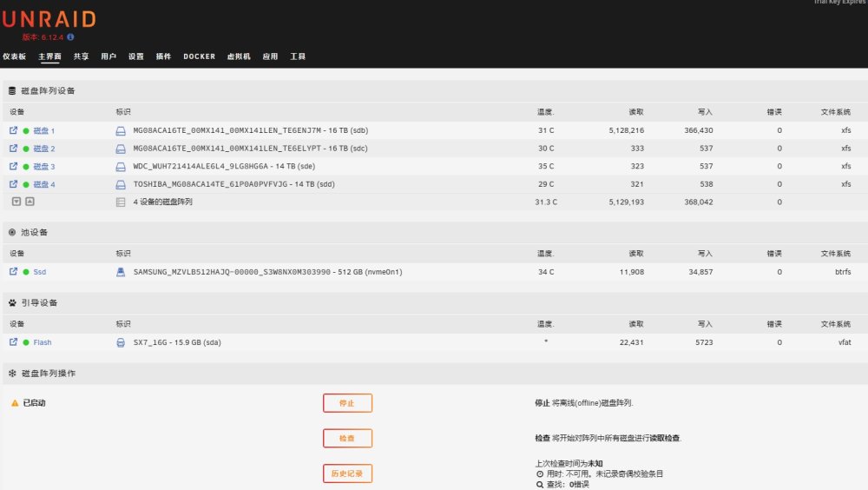
Task: Click the 22,431 read count for Flash
Action: 632,342
